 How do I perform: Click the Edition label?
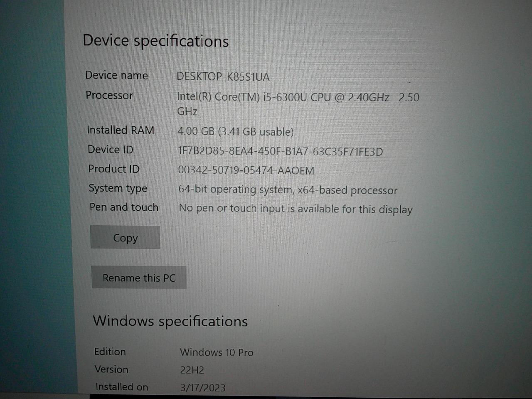[x=110, y=352]
